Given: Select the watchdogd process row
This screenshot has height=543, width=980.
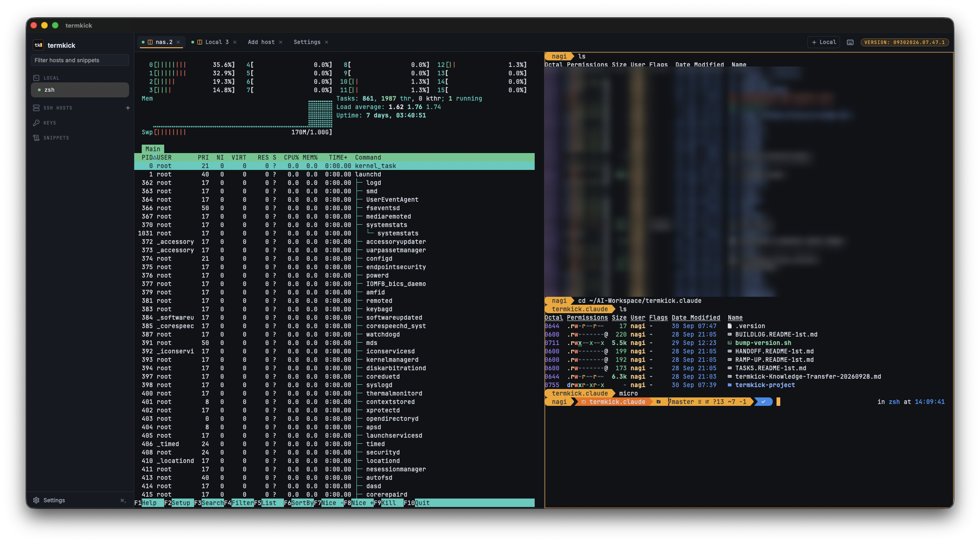Looking at the screenshot, I should point(334,334).
